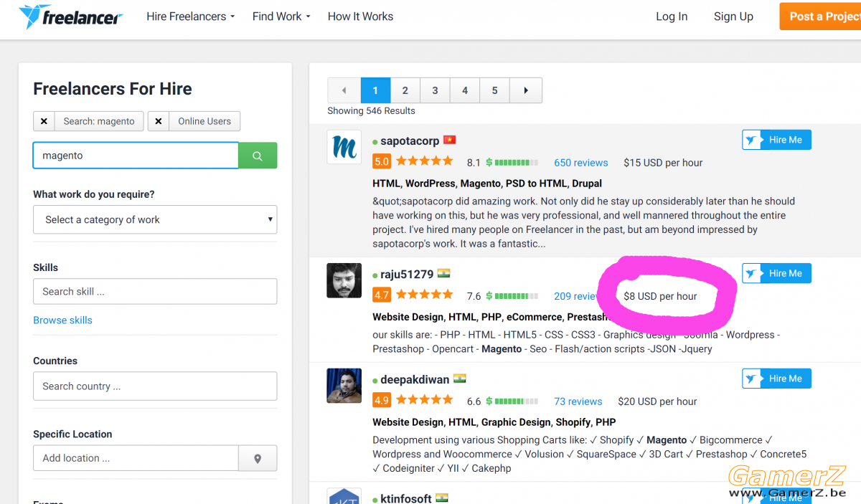The image size is (861, 504).
Task: Click the green search magnifier button
Action: (x=258, y=156)
